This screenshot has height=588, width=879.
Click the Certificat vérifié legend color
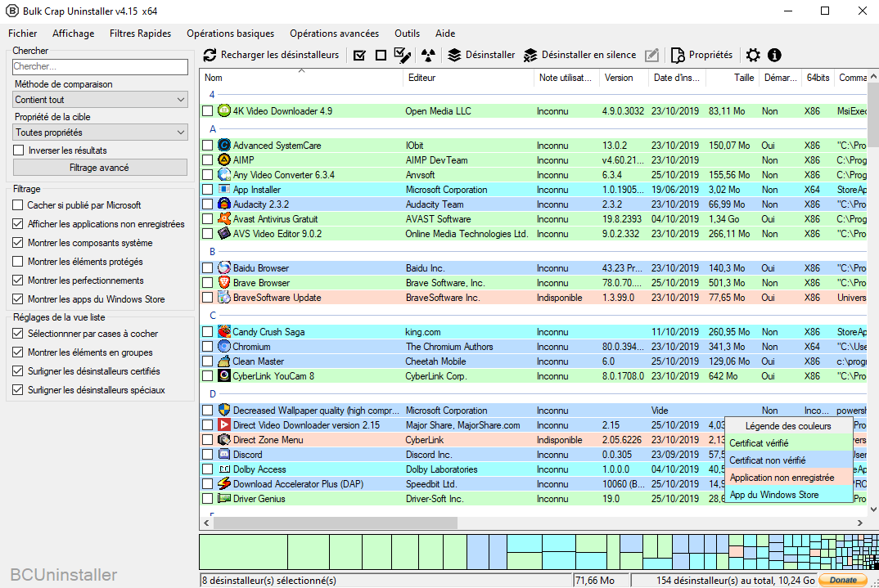tap(789, 443)
